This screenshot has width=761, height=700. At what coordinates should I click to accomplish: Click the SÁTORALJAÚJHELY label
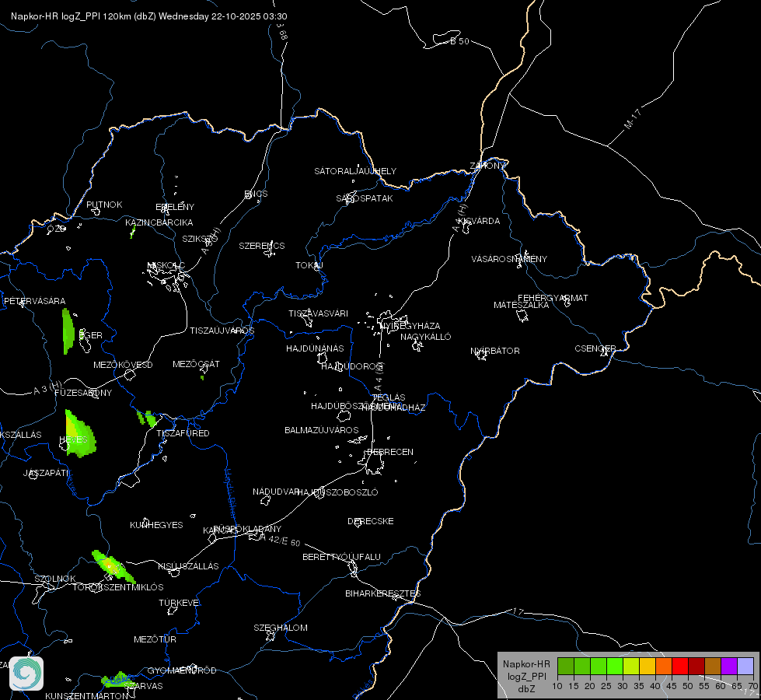(355, 171)
